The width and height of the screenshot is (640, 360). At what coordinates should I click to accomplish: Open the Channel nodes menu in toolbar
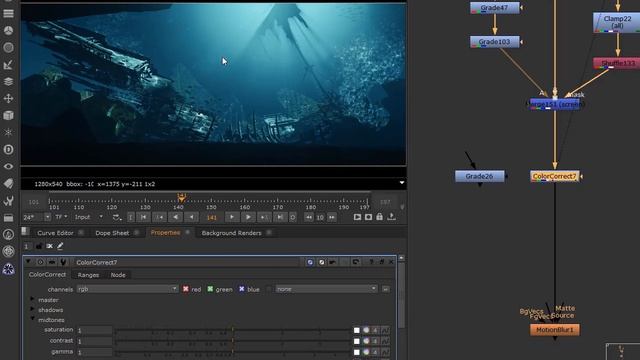tap(8, 13)
